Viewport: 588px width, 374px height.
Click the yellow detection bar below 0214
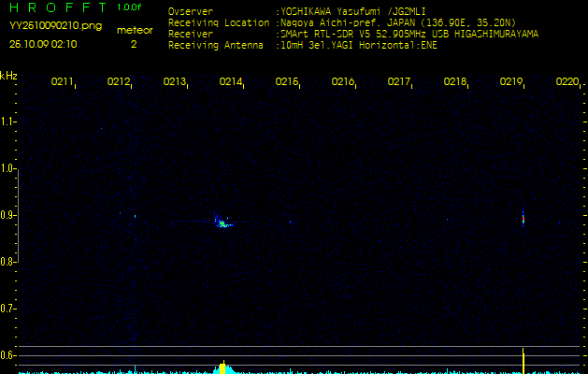pyautogui.click(x=222, y=368)
